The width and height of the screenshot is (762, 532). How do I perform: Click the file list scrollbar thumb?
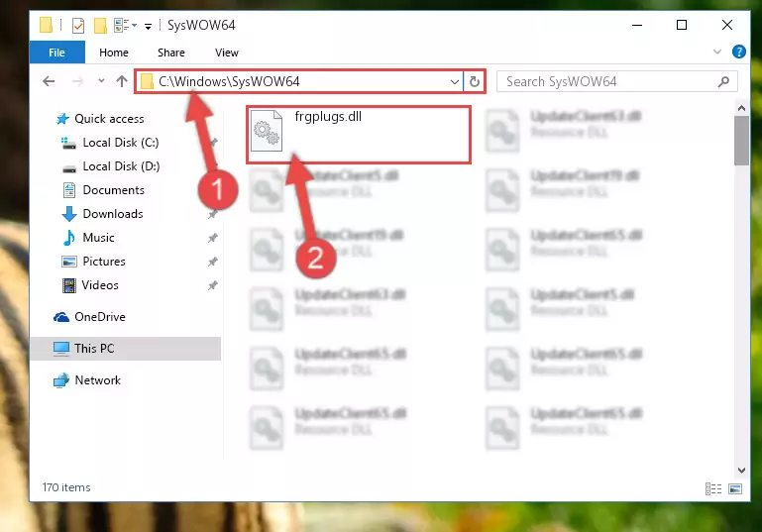pos(741,141)
